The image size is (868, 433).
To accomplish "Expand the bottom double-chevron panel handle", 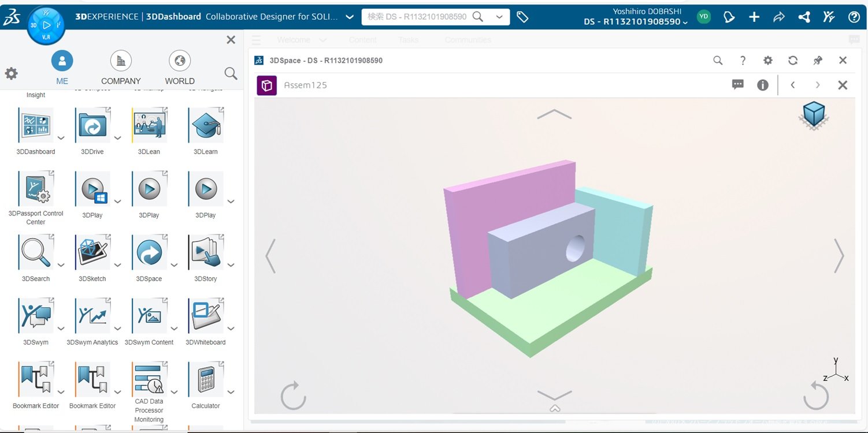I will click(555, 409).
